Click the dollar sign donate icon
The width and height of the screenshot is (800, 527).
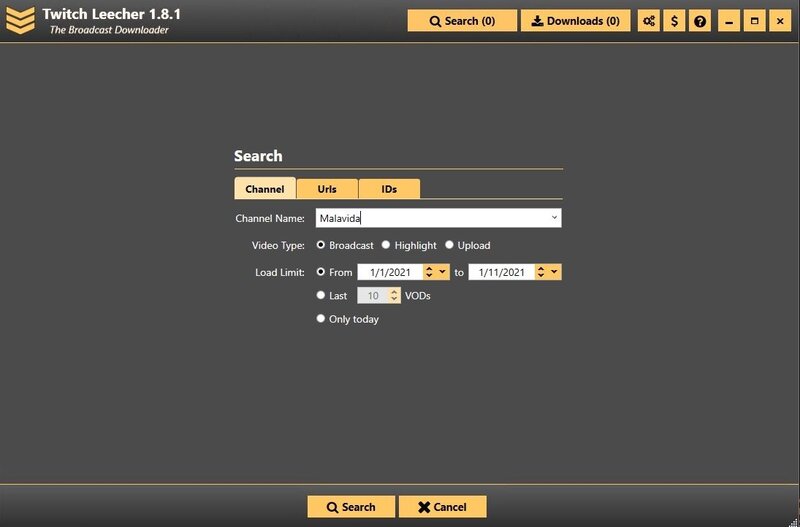coord(674,21)
